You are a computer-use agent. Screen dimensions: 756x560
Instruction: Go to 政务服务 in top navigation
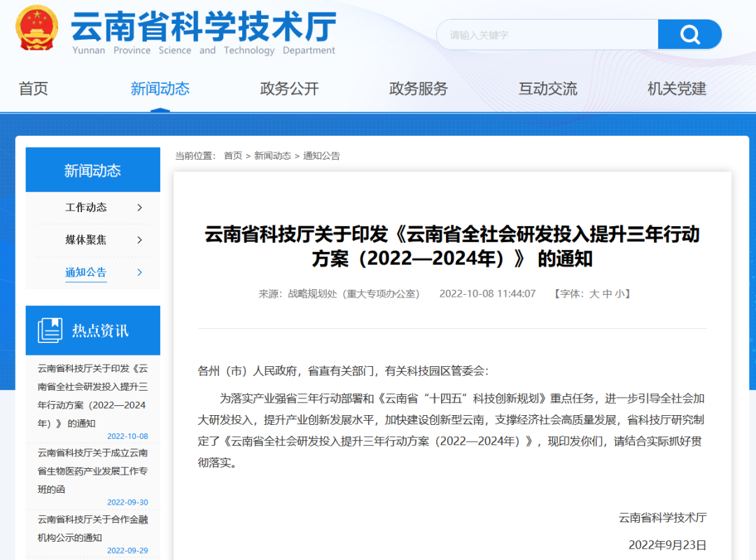tap(418, 89)
